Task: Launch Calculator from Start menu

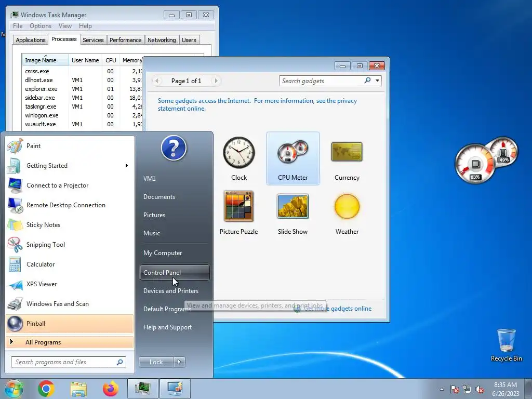Action: 70,264
